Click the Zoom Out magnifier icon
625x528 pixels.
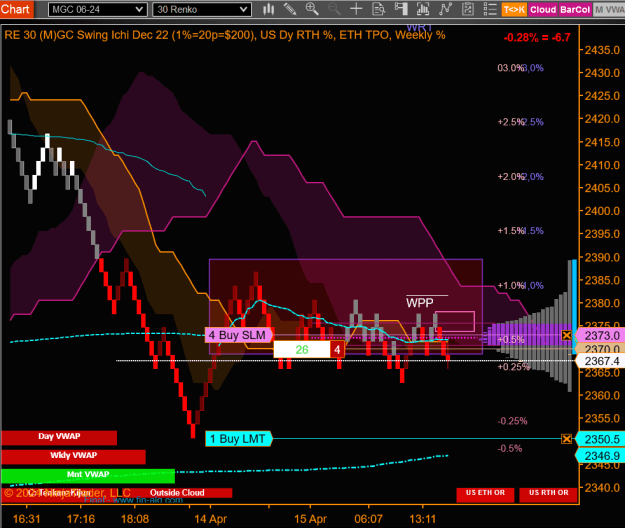pyautogui.click(x=334, y=9)
